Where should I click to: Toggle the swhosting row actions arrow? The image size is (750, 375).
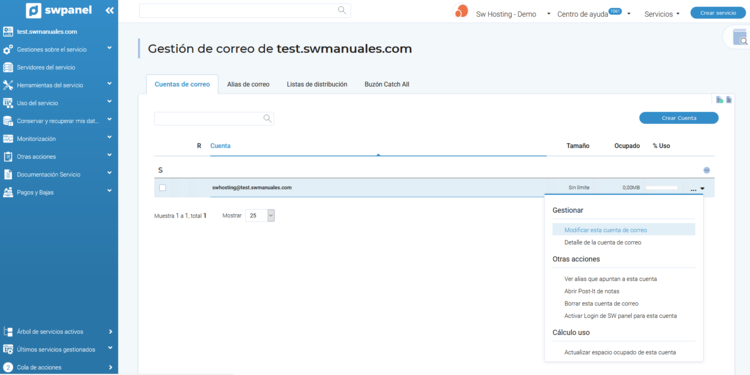(703, 188)
